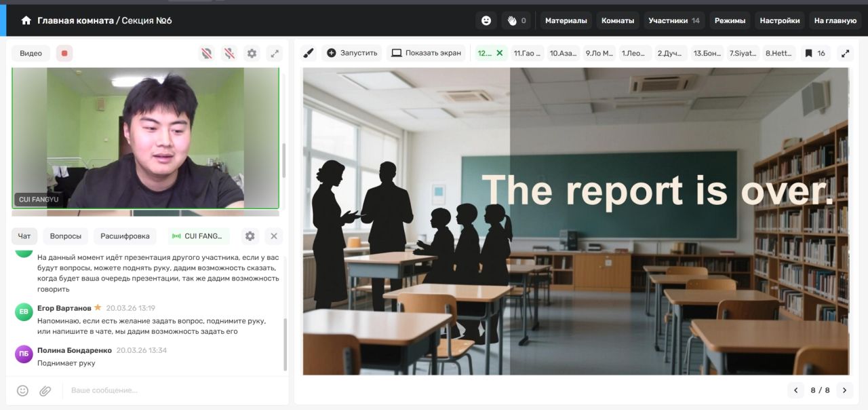Viewport: 868px width, 410px height.
Task: Stop recording with the red button
Action: 64,53
